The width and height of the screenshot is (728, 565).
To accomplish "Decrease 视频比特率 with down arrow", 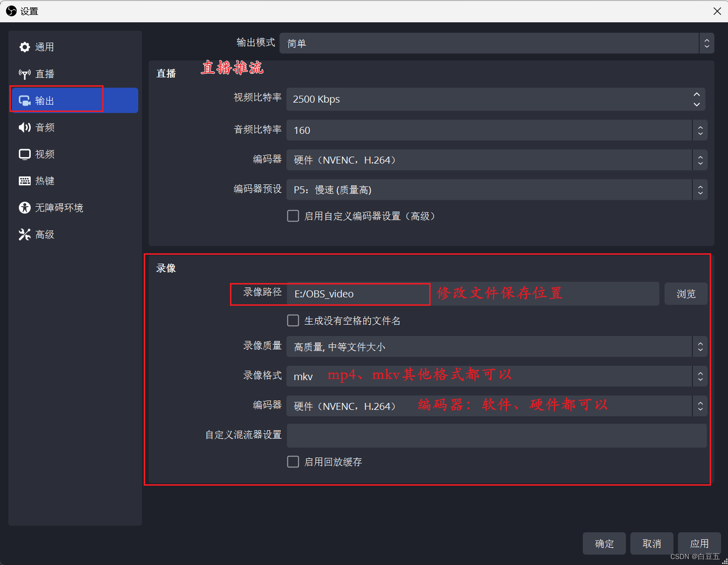I will pos(697,105).
